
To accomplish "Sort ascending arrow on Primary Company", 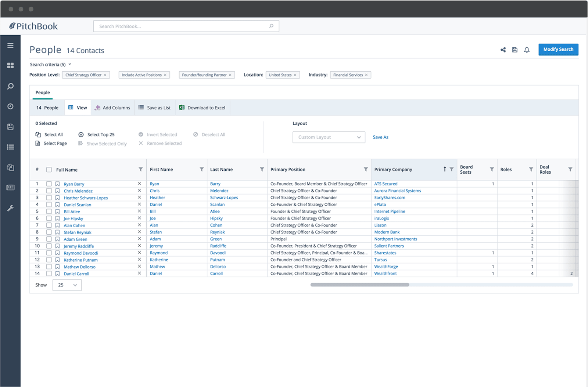I will [445, 169].
